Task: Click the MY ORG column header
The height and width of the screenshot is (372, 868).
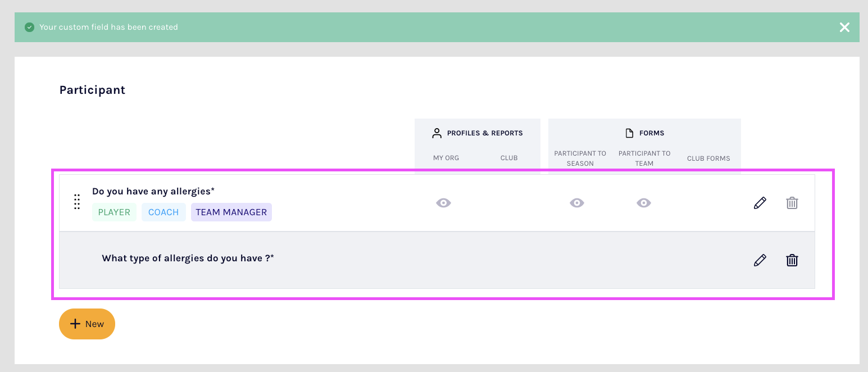Action: [x=446, y=158]
